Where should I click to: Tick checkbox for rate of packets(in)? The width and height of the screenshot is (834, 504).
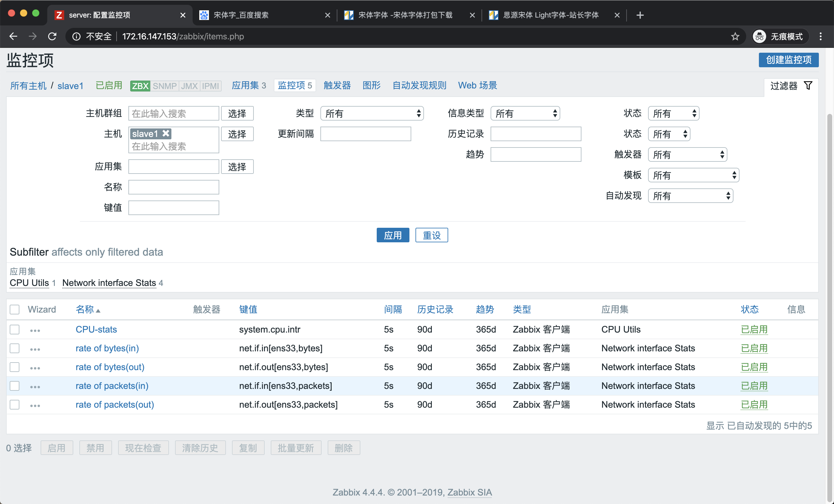[x=15, y=386]
